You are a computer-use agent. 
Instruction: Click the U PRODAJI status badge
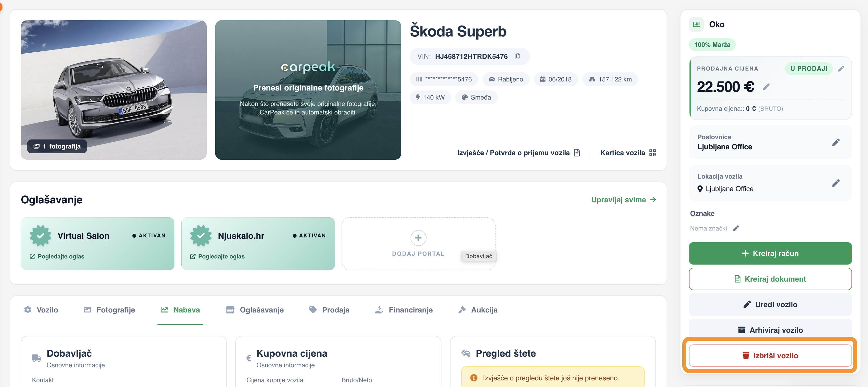click(x=809, y=69)
